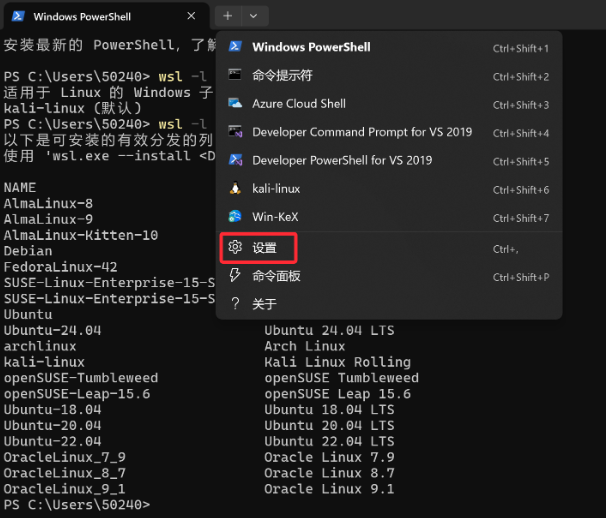
Task: Click 'kali-linux (默认)' output line
Action: 73,108
